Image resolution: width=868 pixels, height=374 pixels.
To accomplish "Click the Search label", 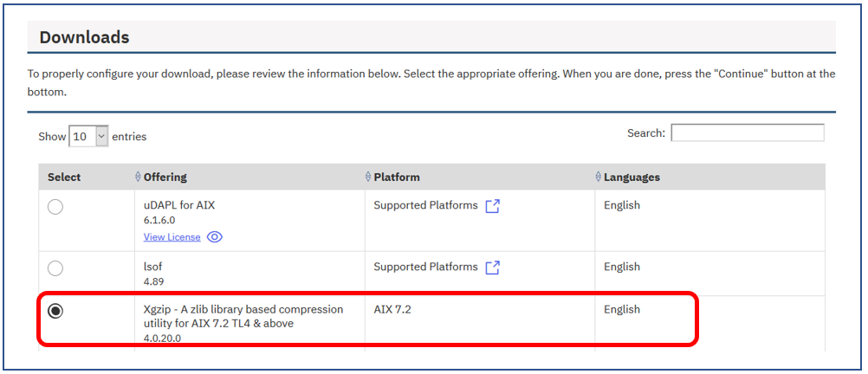I will coord(646,132).
